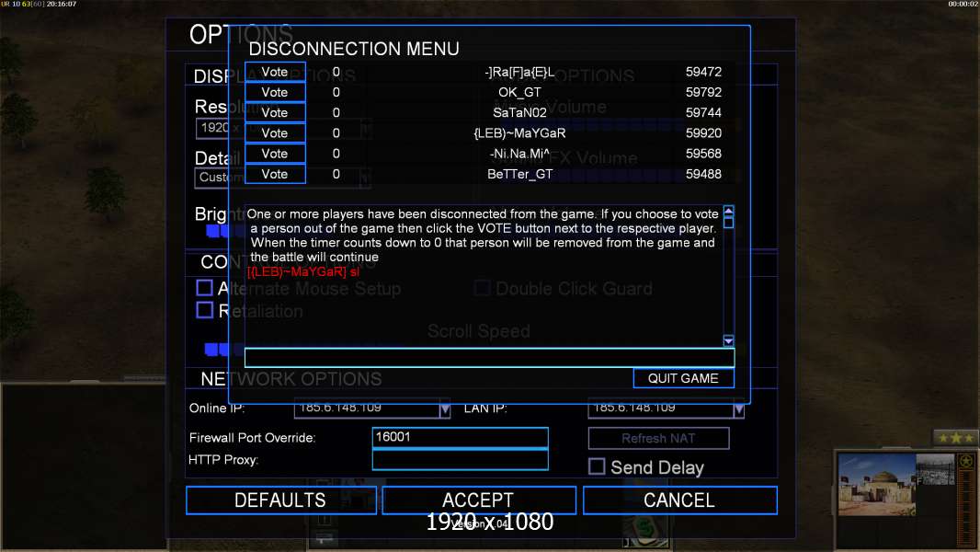Click the value 59488
Screen dimensions: 980x552
pyautogui.click(x=703, y=174)
